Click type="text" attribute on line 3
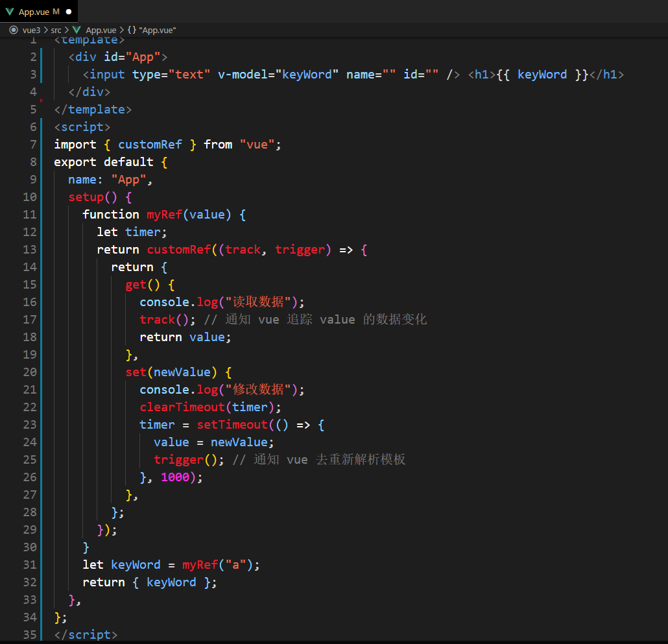Viewport: 668px width, 644px height. tap(171, 75)
